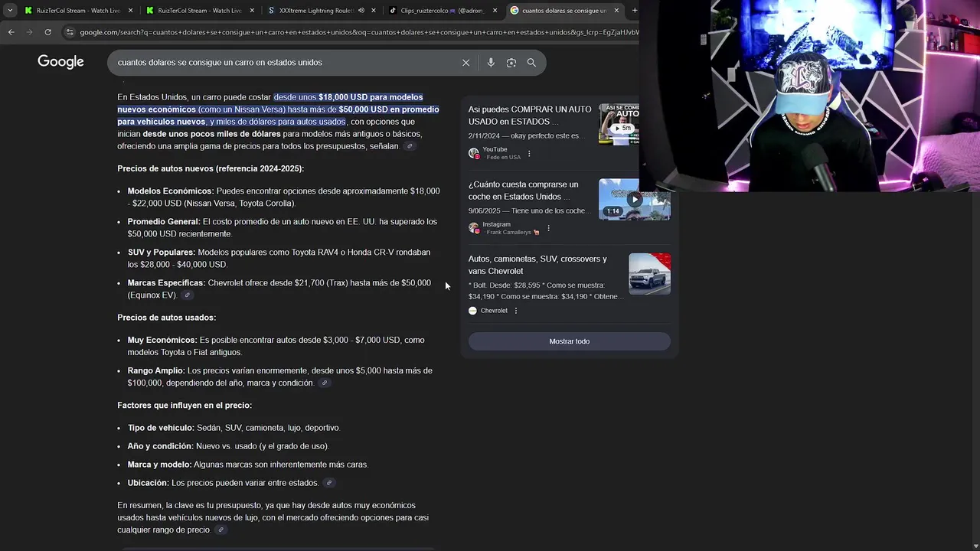The image size is (980, 551).
Task: Click the browser address bar URL
Action: [358, 32]
